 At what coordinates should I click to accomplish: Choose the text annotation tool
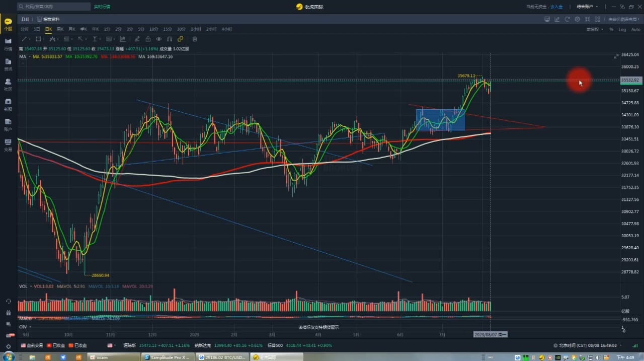pos(95,39)
